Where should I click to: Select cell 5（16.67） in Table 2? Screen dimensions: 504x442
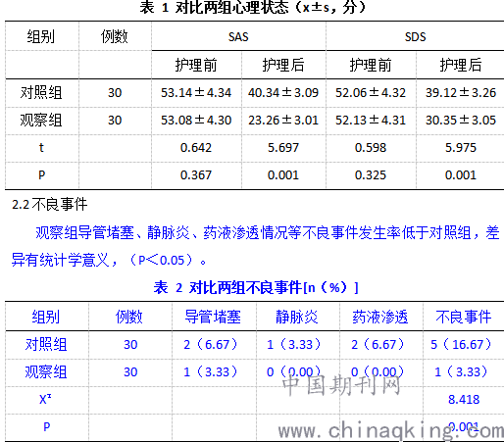click(461, 344)
